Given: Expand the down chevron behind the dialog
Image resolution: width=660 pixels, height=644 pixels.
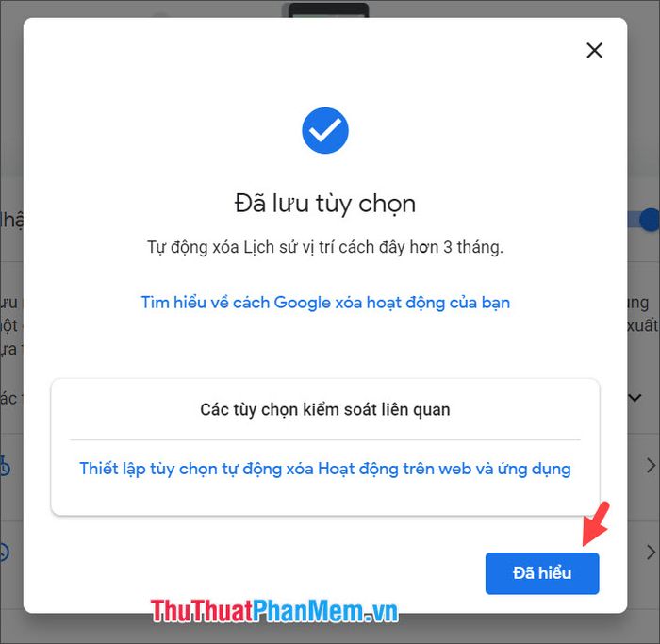Looking at the screenshot, I should pyautogui.click(x=635, y=397).
